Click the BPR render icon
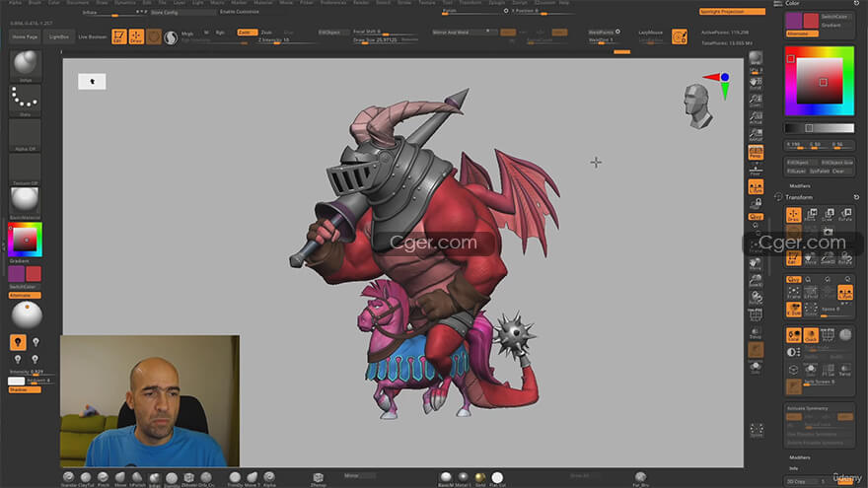Image resolution: width=868 pixels, height=488 pixels. pos(756,57)
